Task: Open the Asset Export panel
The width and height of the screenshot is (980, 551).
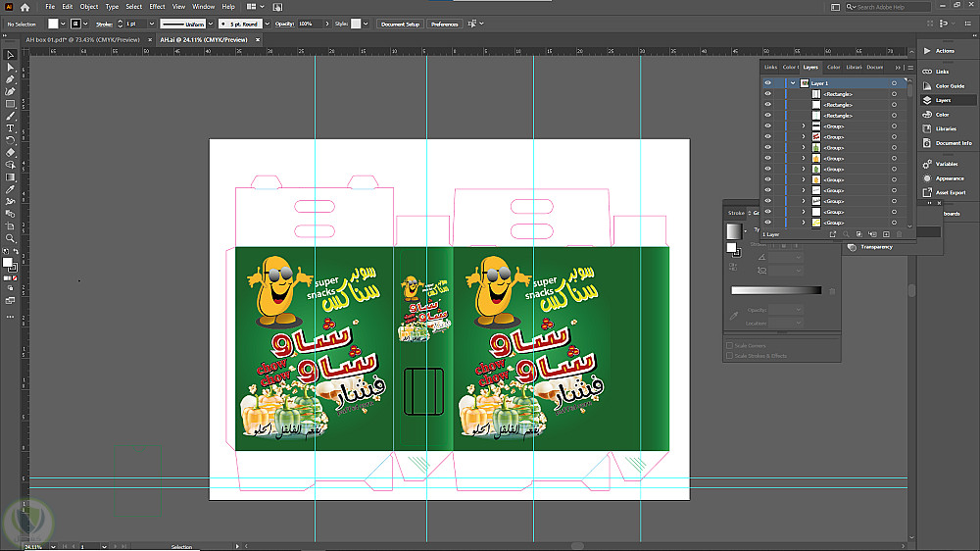Action: coord(950,192)
